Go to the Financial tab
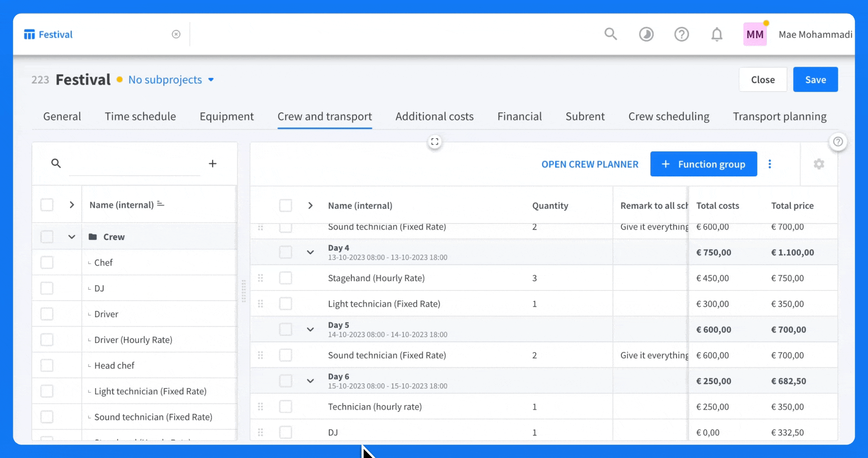Viewport: 868px width, 458px height. point(520,116)
